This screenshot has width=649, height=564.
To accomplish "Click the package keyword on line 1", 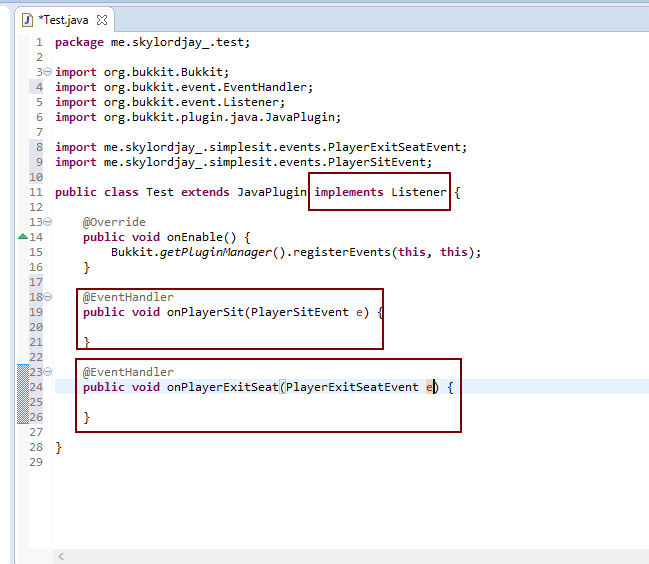I will click(x=79, y=42).
